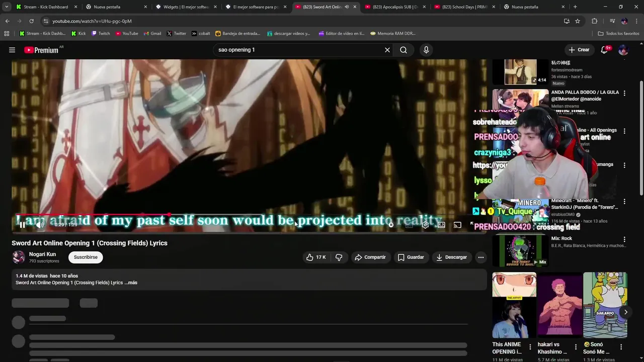This screenshot has height=362, width=644.
Task: Open the Todos los favoritos folder
Action: click(x=618, y=34)
